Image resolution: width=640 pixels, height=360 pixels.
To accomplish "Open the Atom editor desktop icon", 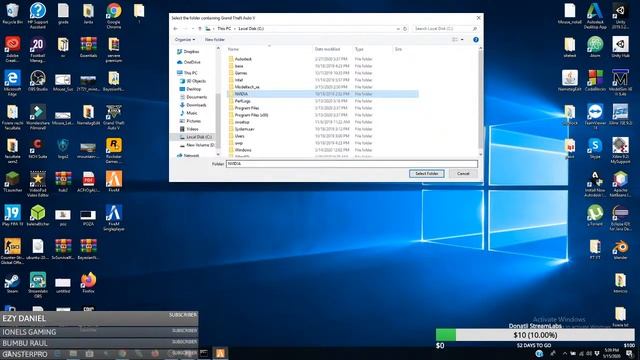I will tap(595, 47).
